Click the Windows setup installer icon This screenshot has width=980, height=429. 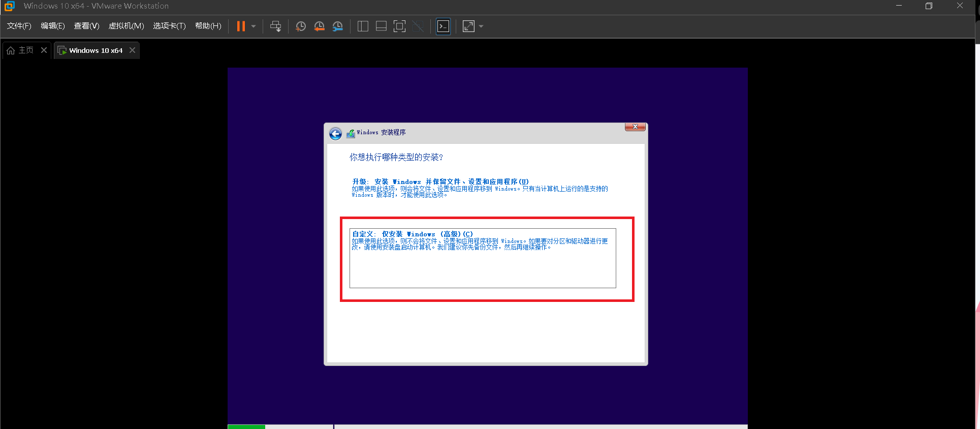pyautogui.click(x=351, y=133)
